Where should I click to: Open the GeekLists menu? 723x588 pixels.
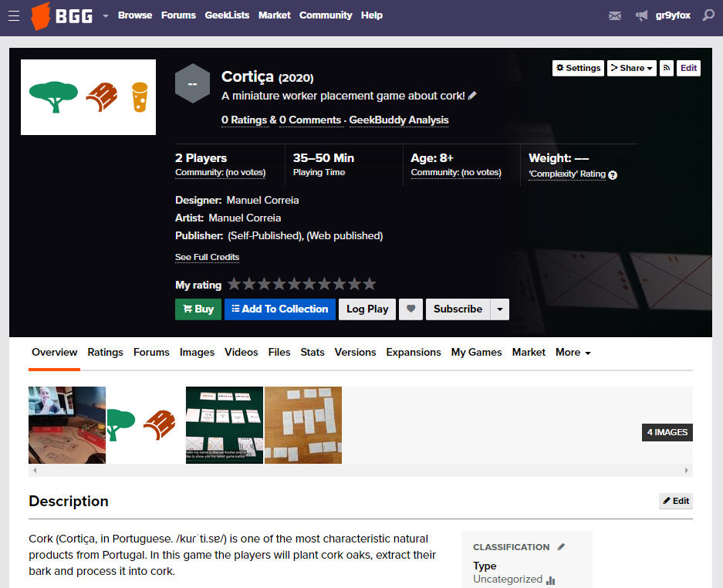coord(227,15)
